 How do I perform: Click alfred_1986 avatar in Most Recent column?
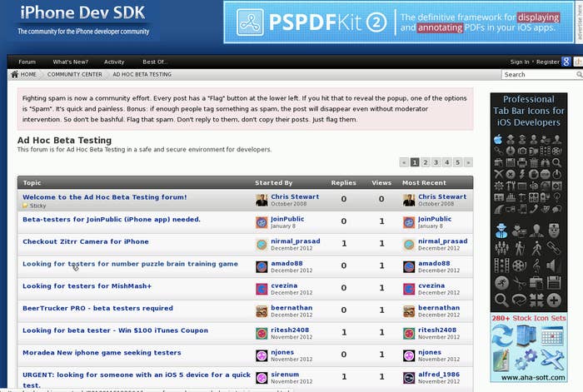pos(409,378)
